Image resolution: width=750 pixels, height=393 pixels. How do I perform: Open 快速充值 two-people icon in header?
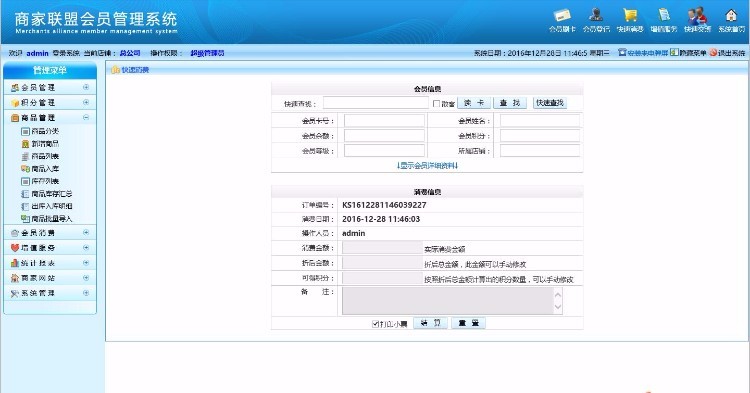pyautogui.click(x=697, y=15)
